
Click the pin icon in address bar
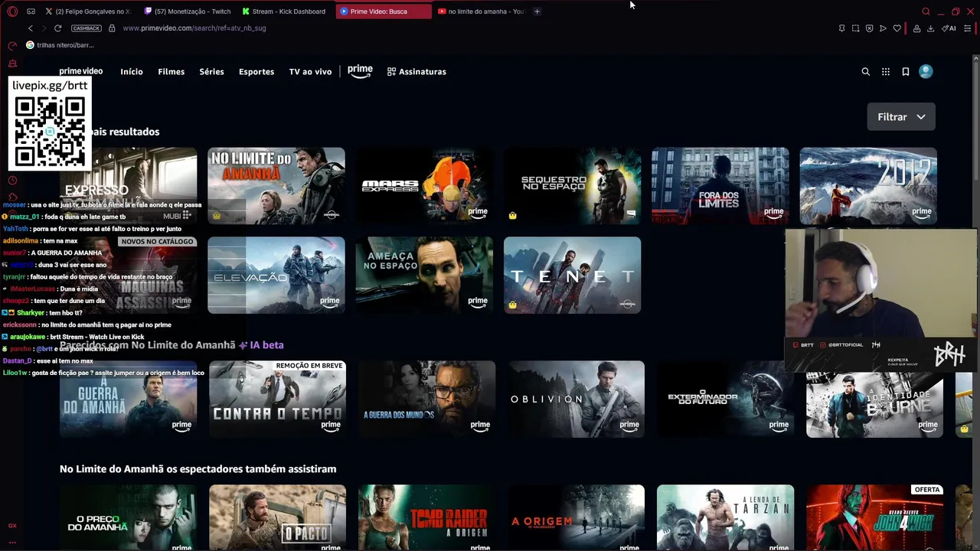click(x=841, y=28)
